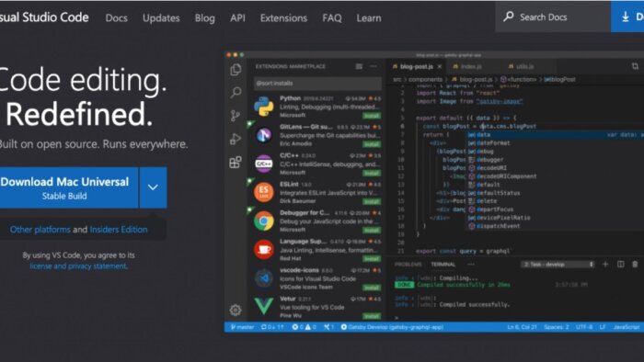Image resolution: width=644 pixels, height=362 pixels.
Task: Install the C/C++ extension
Action: click(x=372, y=173)
